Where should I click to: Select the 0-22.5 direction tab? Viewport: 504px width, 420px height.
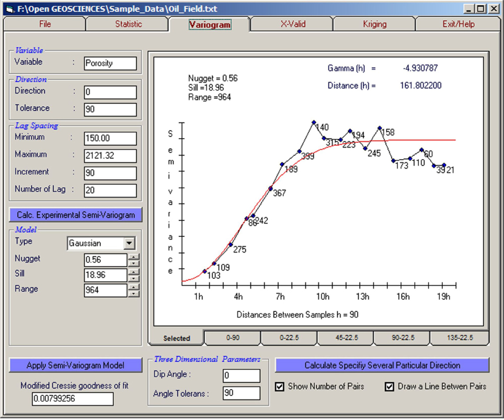pos(289,338)
